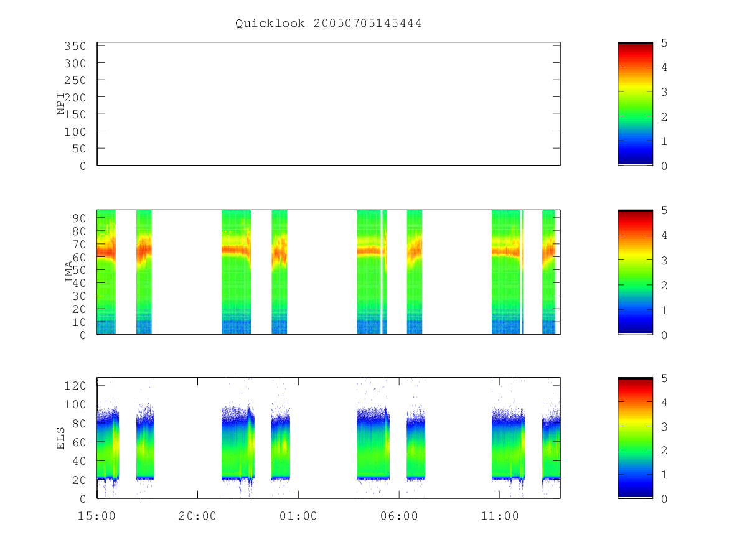
Task: Click the 15:00 time axis label
Action: click(97, 516)
